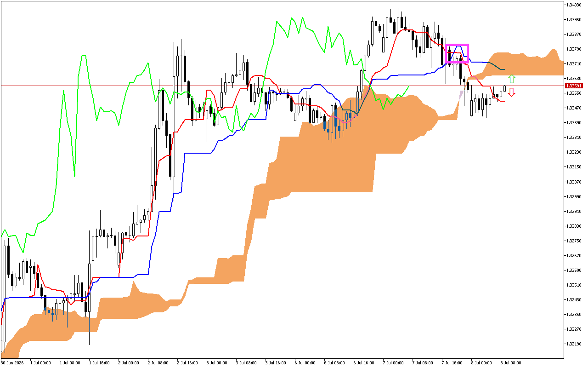Click the 2 Jul 16:00 time label
This screenshot has width=588, height=368.
[x=187, y=362]
